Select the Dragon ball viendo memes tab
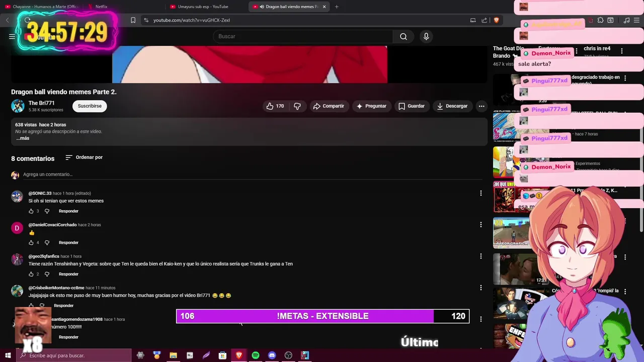This screenshot has width=644, height=362. (x=288, y=7)
